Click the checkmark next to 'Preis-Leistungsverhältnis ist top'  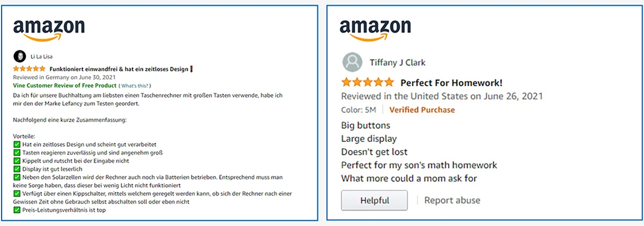pyautogui.click(x=17, y=210)
